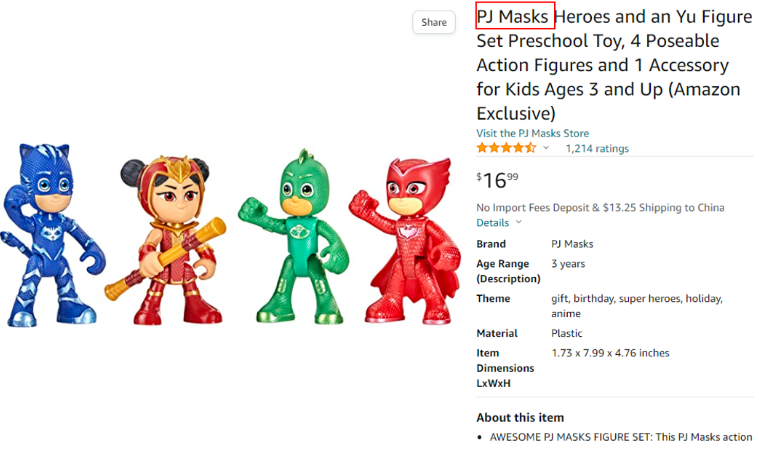Screen dimensions: 759x449
Task: Click the No Import Fees shipping text
Action: click(x=600, y=208)
